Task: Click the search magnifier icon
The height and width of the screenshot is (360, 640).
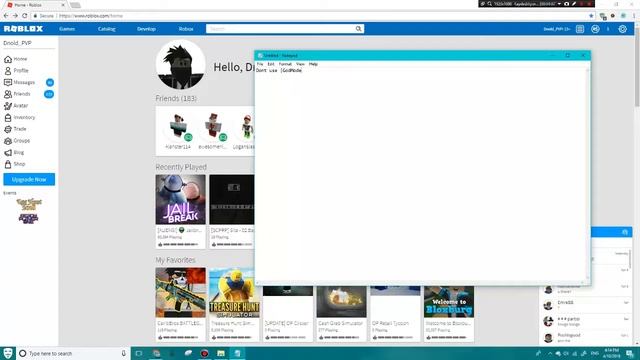Action: tap(358, 29)
